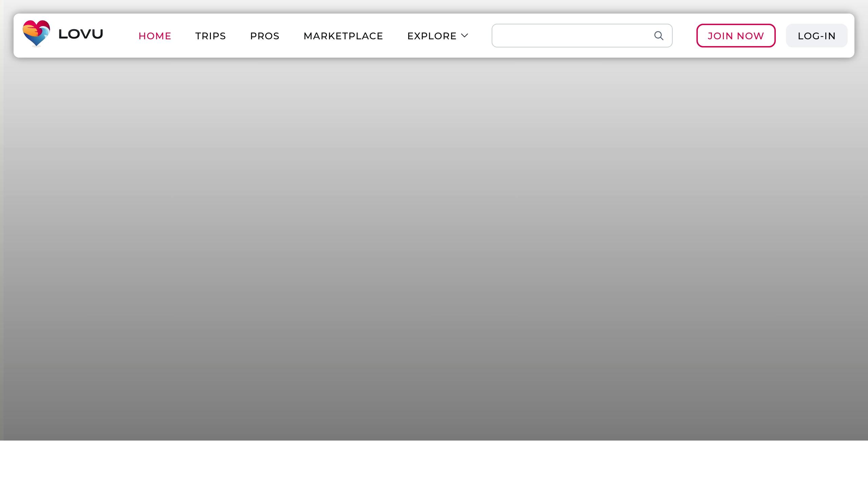Click the heart-shaped LOVU logo icon

click(x=36, y=33)
